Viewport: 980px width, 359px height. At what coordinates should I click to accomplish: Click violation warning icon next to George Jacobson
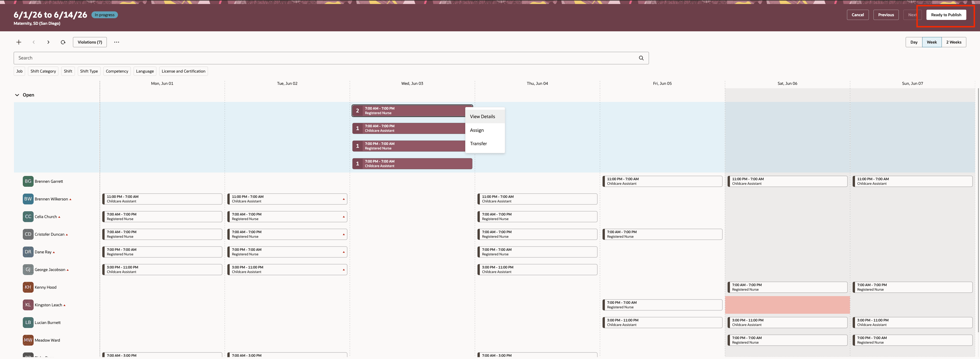point(68,270)
